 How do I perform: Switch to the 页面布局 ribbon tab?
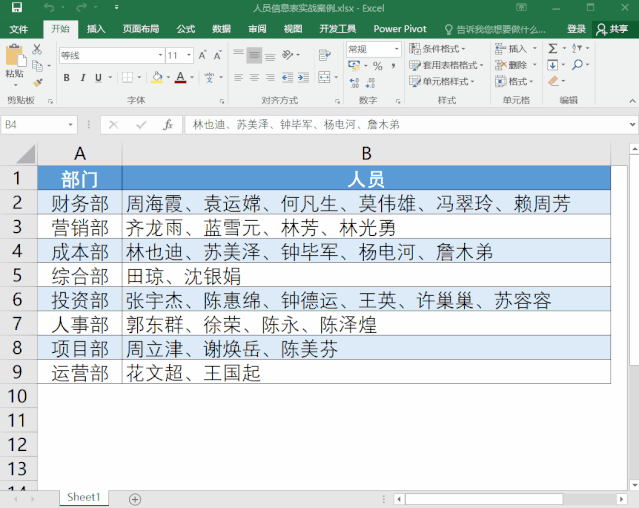[141, 29]
